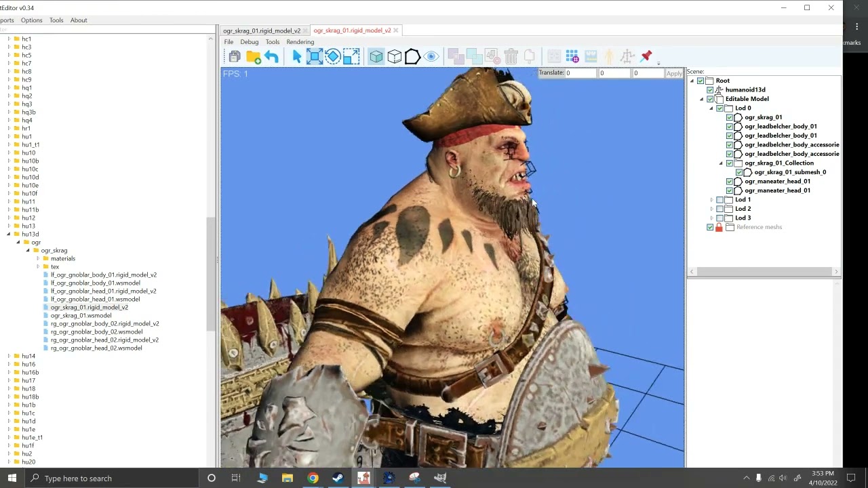This screenshot has height=488, width=868.
Task: Enable the Lod 3 checkbox
Action: click(x=719, y=218)
